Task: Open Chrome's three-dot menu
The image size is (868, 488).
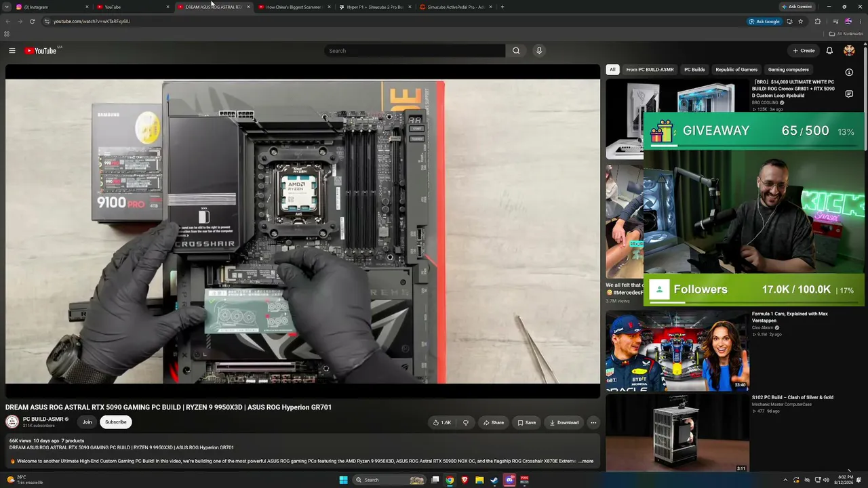Action: pos(860,21)
